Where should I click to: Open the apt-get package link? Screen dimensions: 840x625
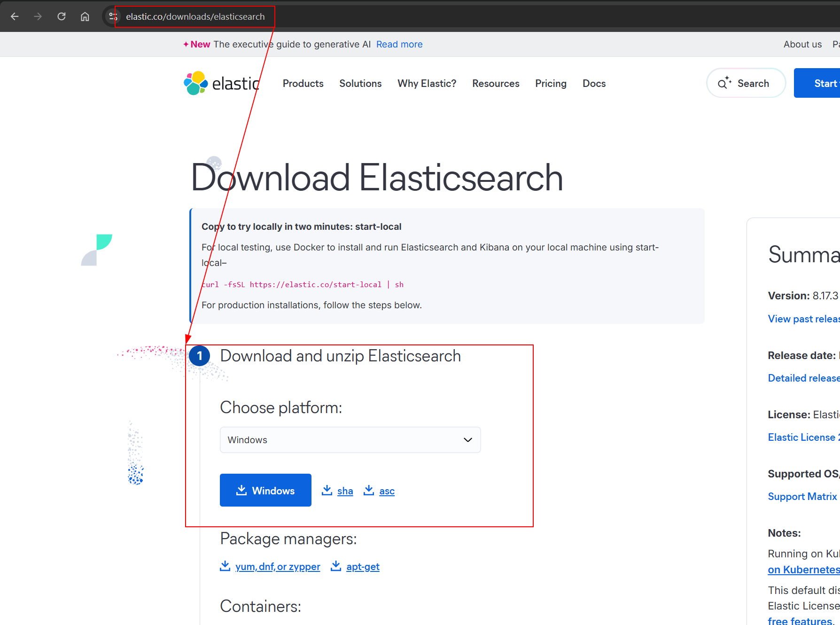pos(363,567)
